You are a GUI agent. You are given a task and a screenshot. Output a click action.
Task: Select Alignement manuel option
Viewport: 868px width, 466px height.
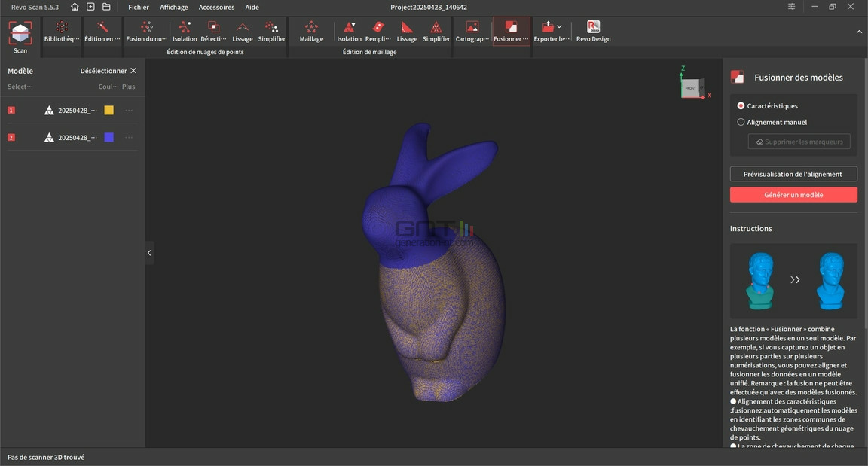(772, 122)
